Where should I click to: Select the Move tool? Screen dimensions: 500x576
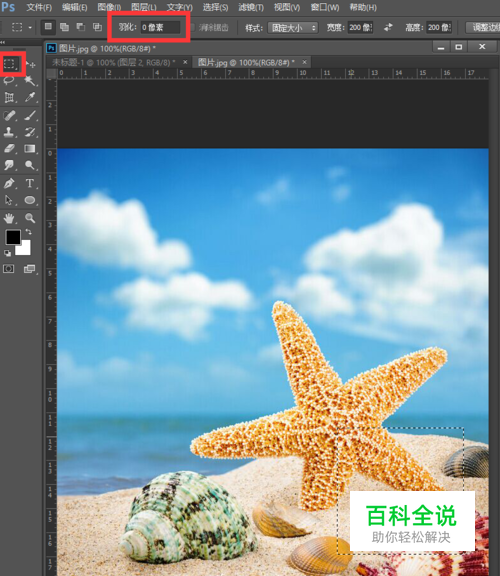click(x=30, y=65)
